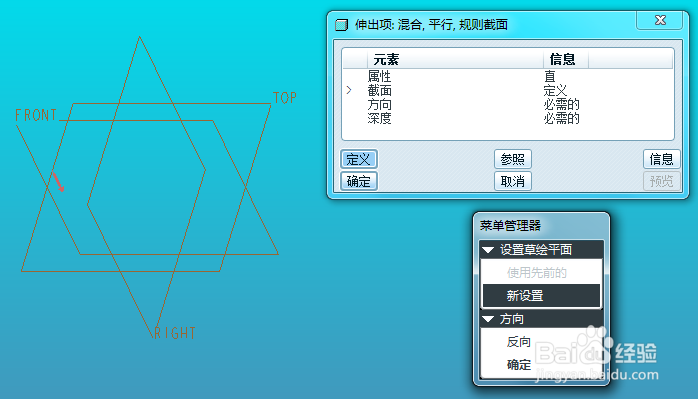
Task: Select the 属性 element row
Action: [x=507, y=76]
